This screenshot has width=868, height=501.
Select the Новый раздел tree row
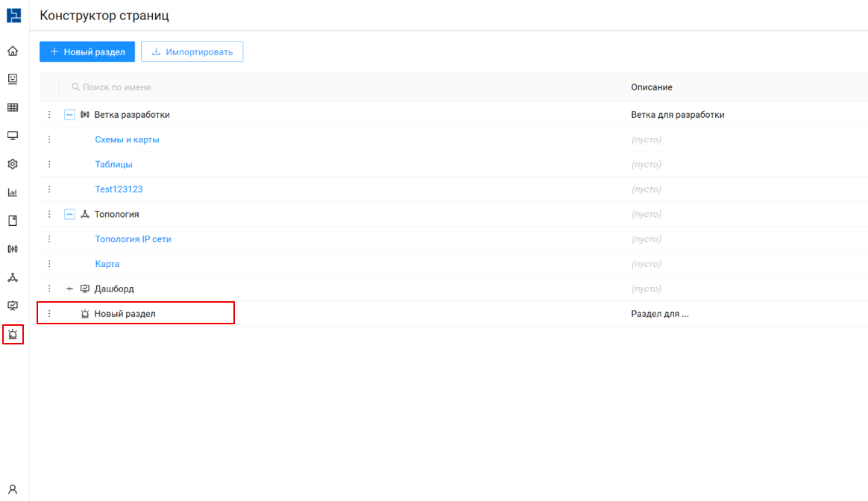(x=125, y=314)
